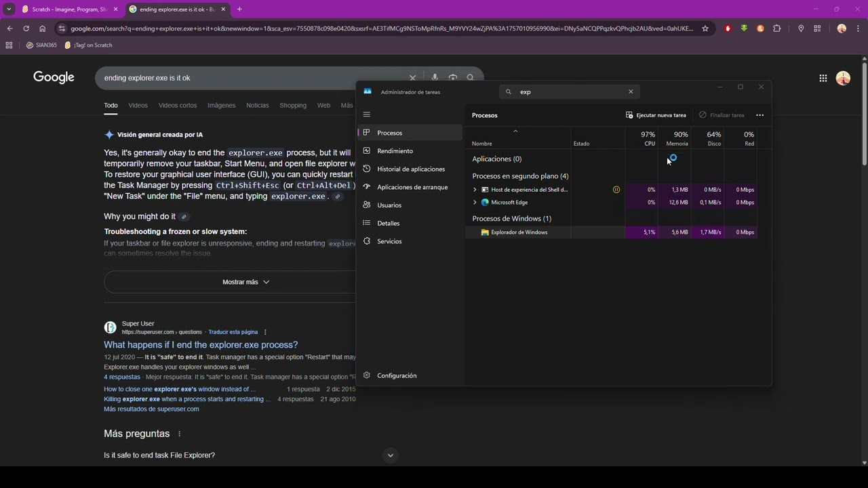Click the Task Manager search field containing exp

(x=569, y=91)
